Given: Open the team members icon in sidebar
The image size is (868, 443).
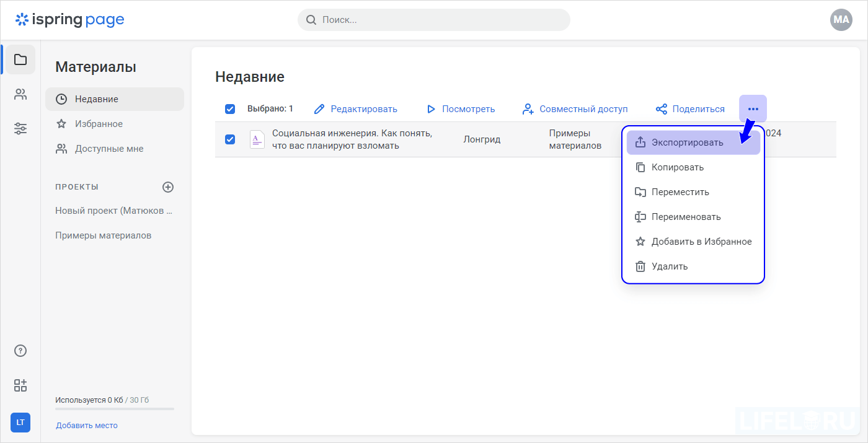Looking at the screenshot, I should (x=20, y=94).
